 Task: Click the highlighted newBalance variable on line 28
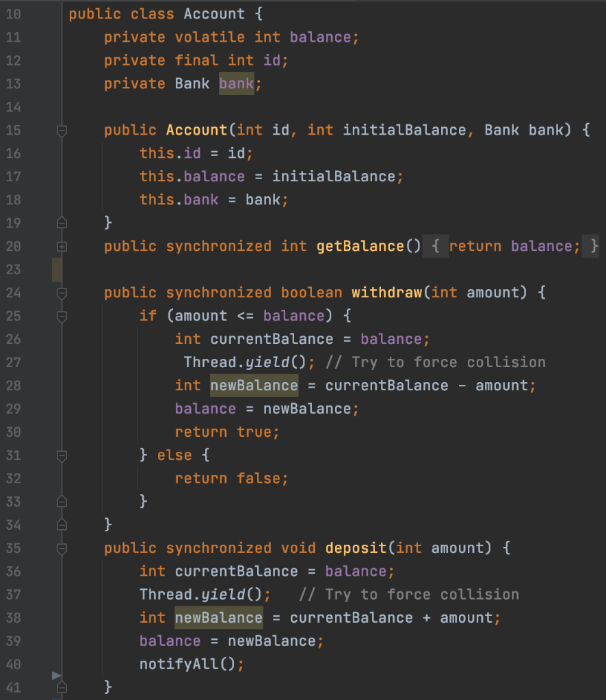click(x=254, y=385)
